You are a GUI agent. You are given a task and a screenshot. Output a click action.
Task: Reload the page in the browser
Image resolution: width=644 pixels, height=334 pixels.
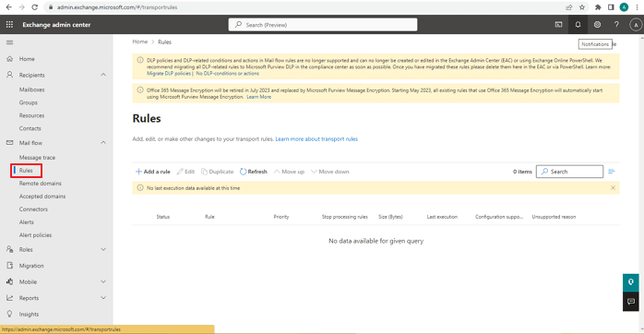point(35,7)
